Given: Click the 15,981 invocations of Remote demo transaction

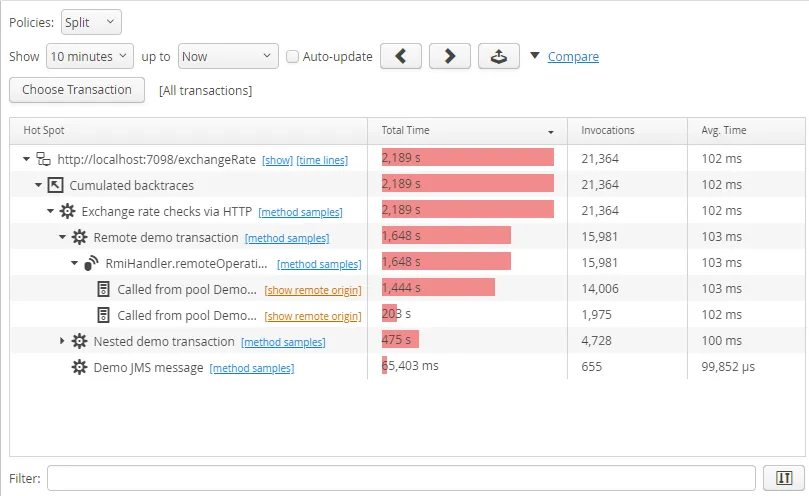Looking at the screenshot, I should click(600, 236).
